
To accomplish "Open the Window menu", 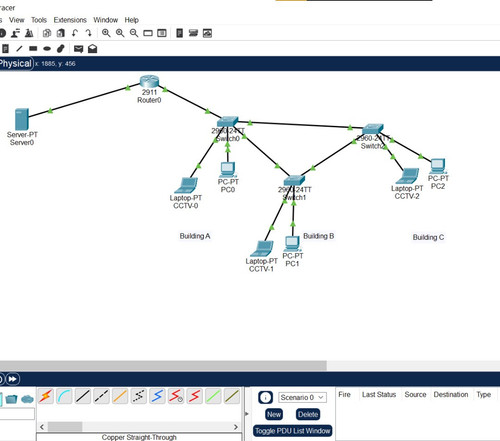I will 106,20.
